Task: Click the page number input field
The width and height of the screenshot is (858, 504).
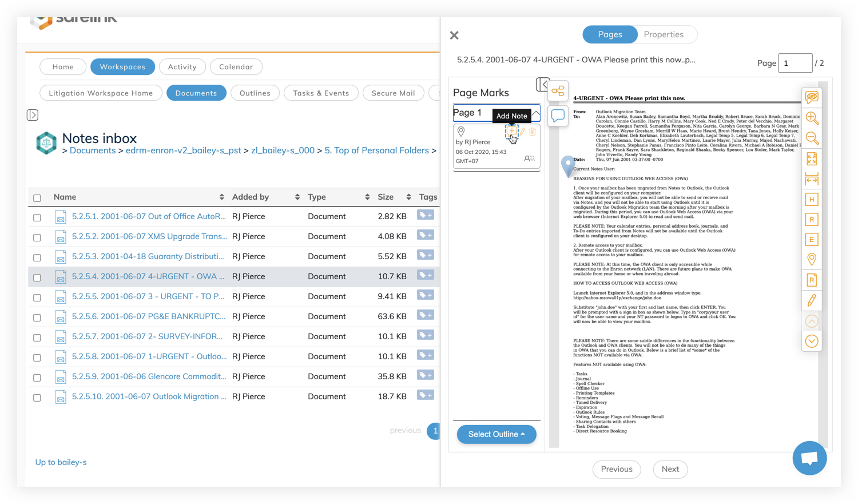Action: pos(795,63)
